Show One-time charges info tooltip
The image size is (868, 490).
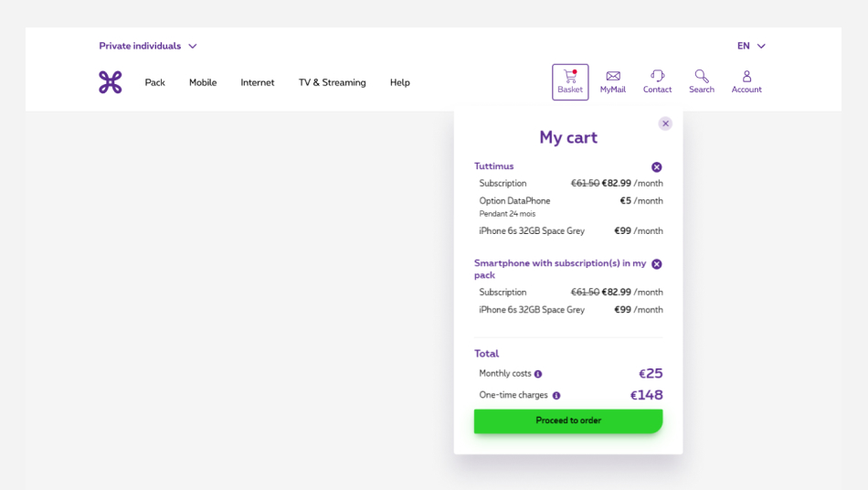[556, 396]
